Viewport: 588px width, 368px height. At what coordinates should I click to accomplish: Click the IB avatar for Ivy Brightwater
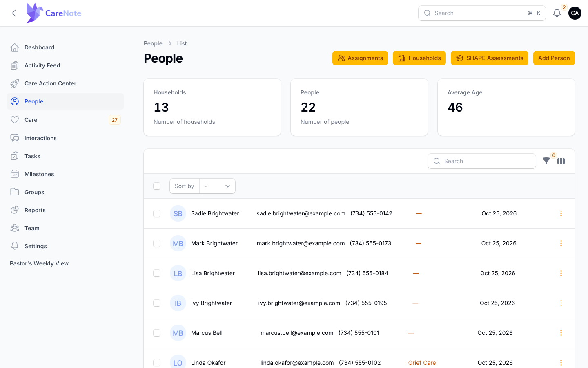pos(178,303)
